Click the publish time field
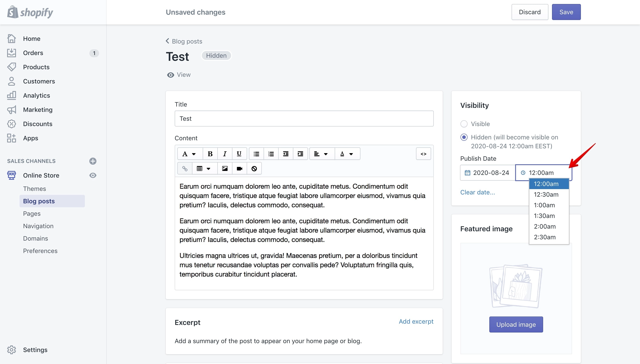Viewport: 640px width, 364px height. (x=544, y=173)
